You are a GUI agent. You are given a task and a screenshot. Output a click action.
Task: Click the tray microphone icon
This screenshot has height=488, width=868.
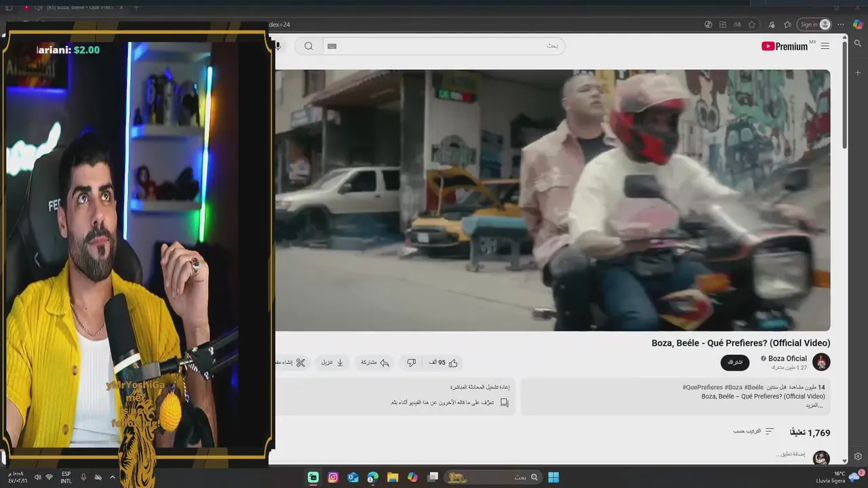pyautogui.click(x=83, y=477)
